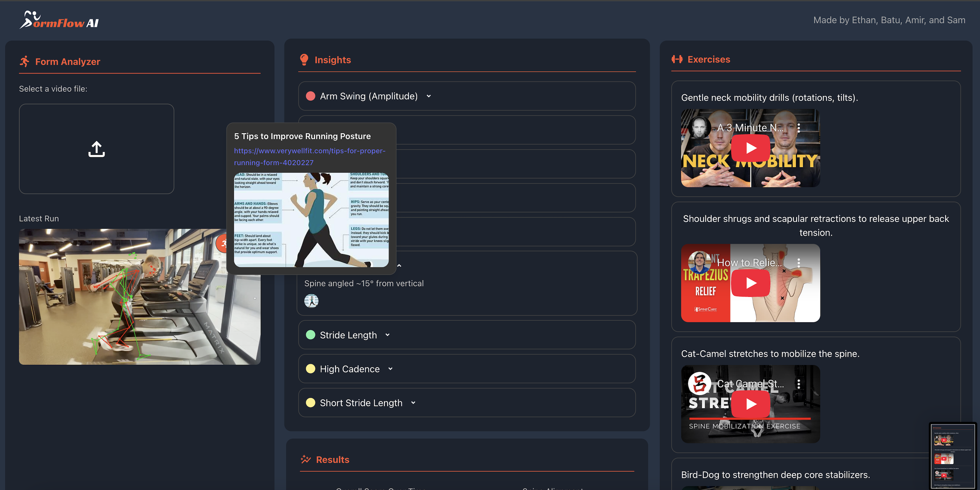Expand the Arm Swing (Amplitude) insight
Viewport: 980px width, 490px height.
(x=429, y=96)
